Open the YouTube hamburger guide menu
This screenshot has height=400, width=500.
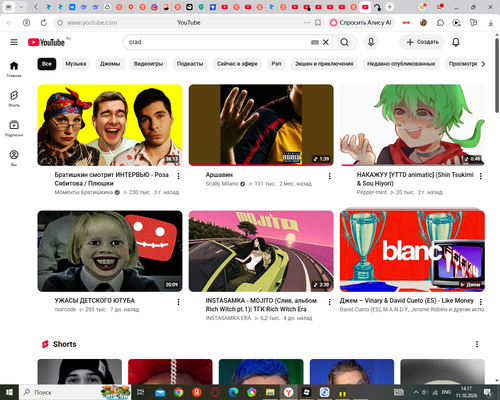pos(14,42)
